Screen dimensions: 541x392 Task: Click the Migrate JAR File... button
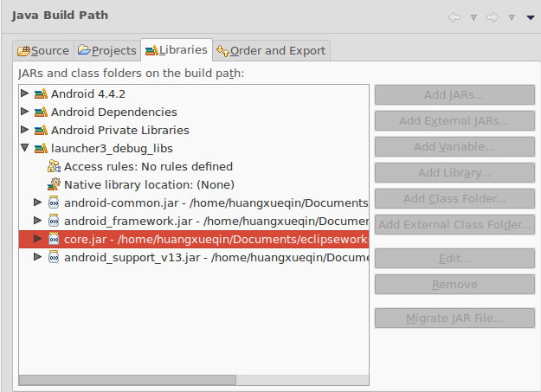point(454,318)
